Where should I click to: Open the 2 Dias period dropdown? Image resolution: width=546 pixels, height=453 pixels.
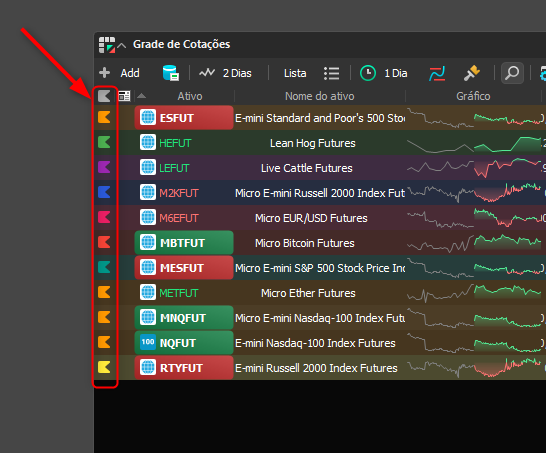click(237, 73)
